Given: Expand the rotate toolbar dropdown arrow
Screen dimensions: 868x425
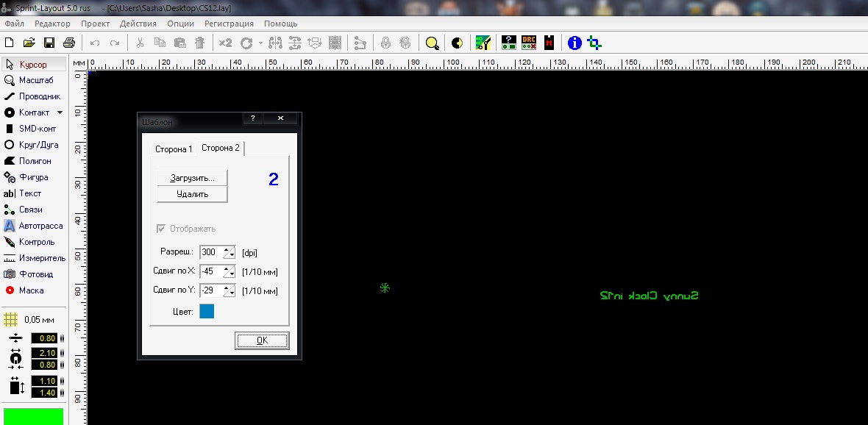Looking at the screenshot, I should [260, 43].
